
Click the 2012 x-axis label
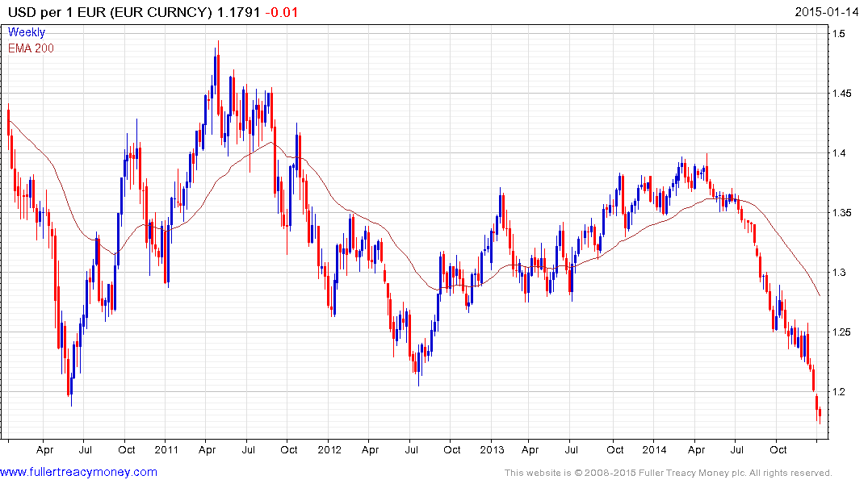click(329, 449)
